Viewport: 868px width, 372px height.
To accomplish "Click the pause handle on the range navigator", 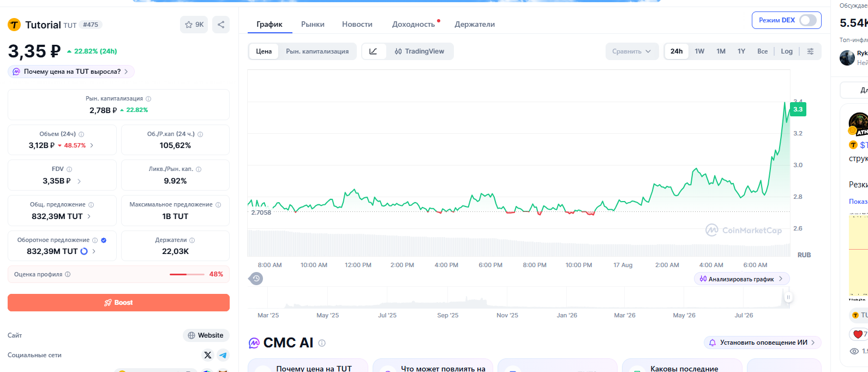I will tap(788, 297).
